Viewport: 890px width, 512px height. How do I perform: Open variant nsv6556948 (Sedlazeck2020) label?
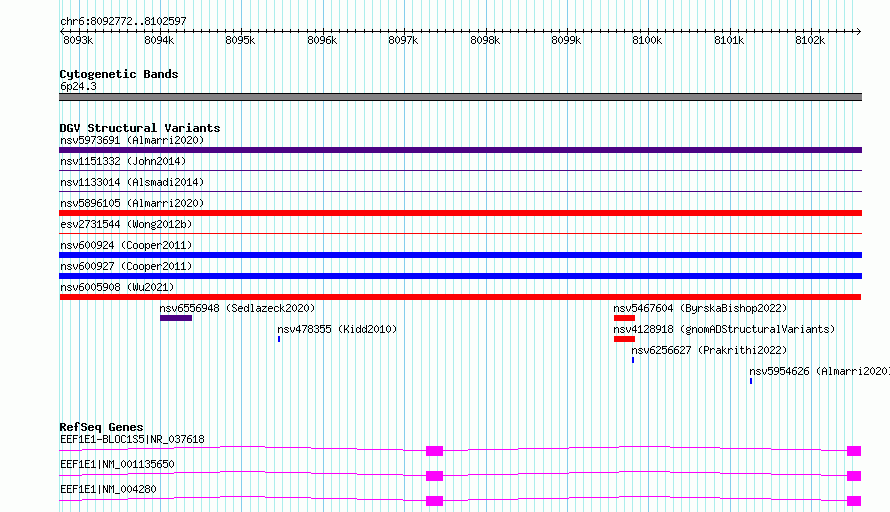[237, 308]
